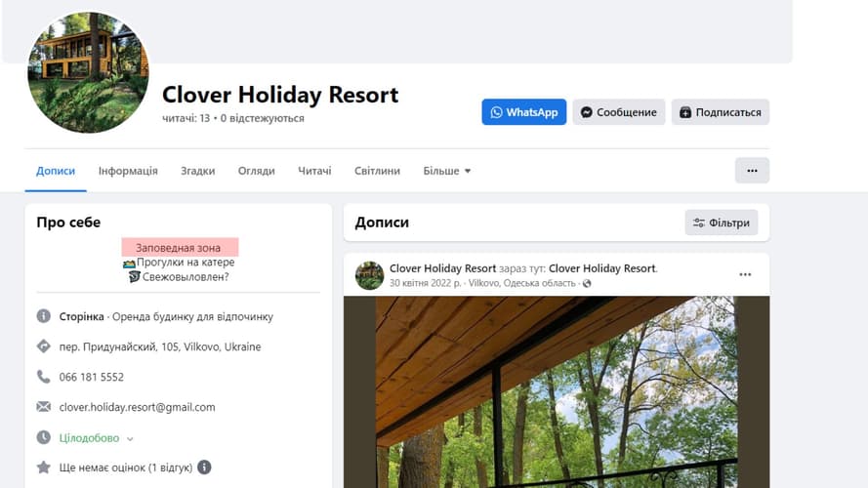
Task: Click the Подписаться follow button
Action: (x=721, y=112)
